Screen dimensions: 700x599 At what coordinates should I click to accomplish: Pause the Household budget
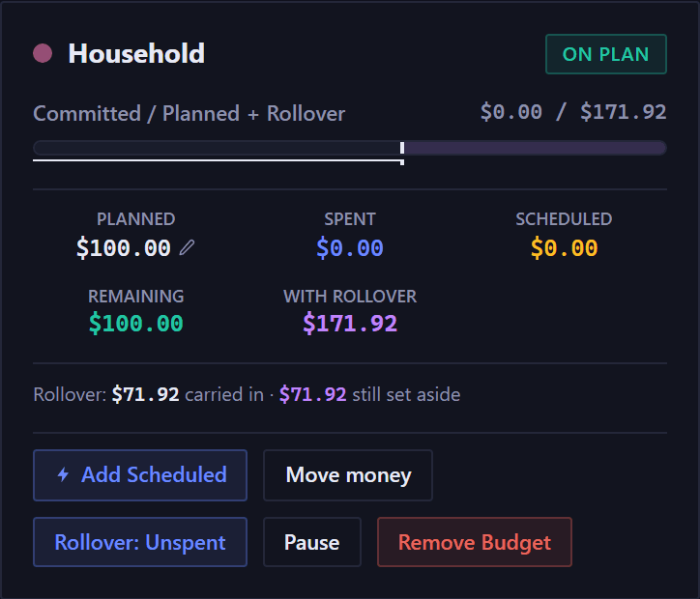coord(312,542)
